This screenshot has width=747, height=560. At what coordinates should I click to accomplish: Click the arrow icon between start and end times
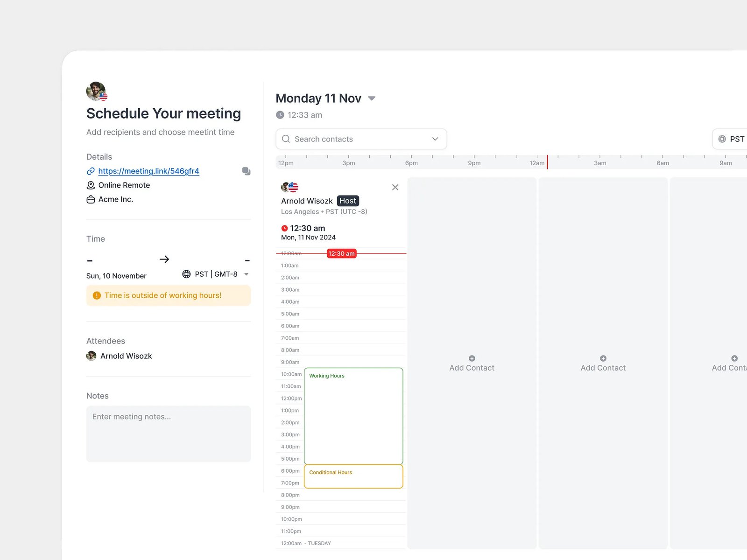point(164,259)
